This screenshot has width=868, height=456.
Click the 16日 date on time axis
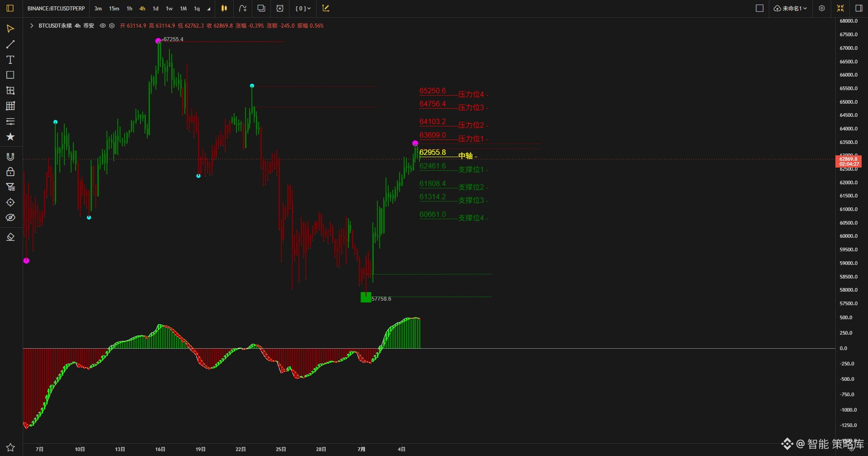(160, 449)
